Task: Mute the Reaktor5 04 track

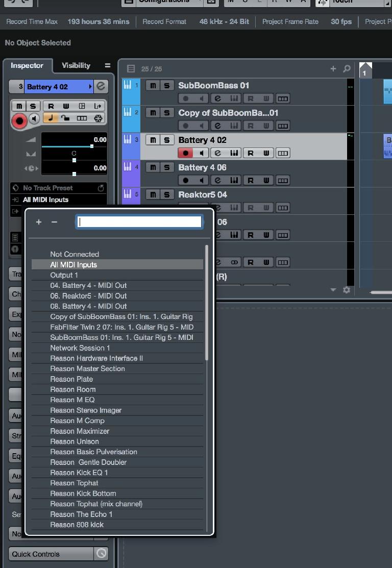Action: click(x=153, y=194)
